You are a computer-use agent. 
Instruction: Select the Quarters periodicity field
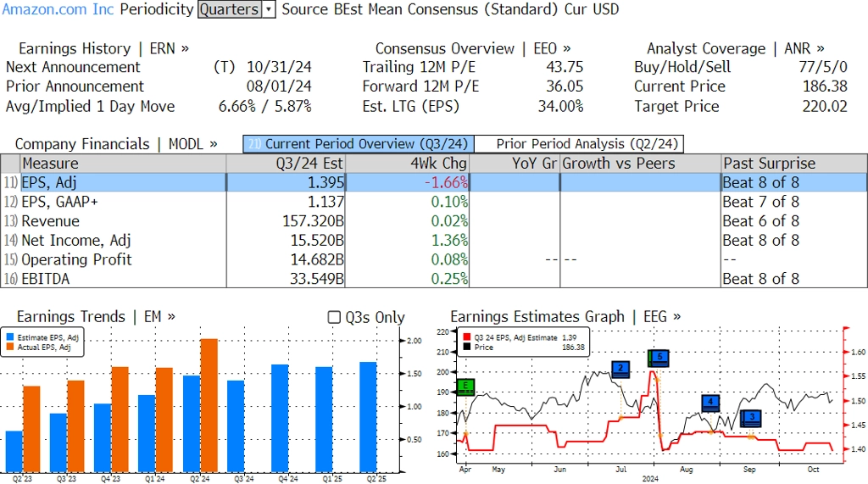pyautogui.click(x=230, y=9)
